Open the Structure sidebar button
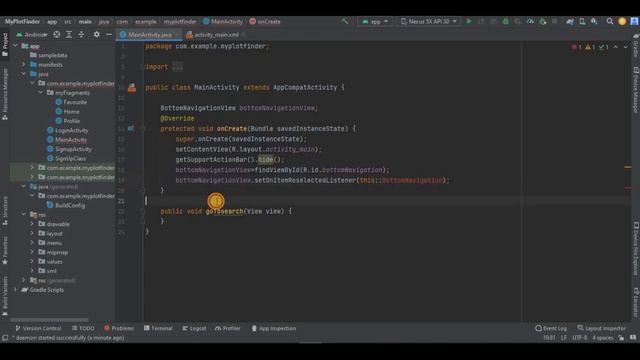 pos(5,211)
